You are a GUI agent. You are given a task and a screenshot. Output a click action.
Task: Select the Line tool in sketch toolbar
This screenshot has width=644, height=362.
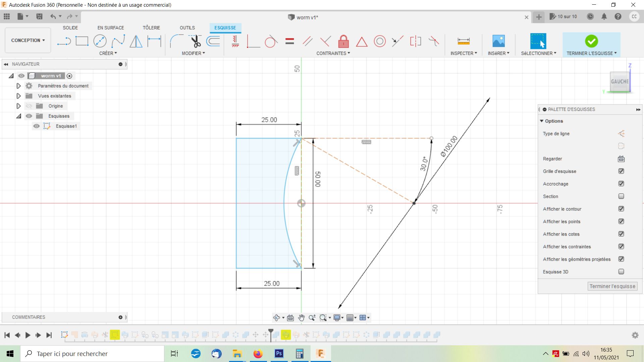click(x=64, y=42)
